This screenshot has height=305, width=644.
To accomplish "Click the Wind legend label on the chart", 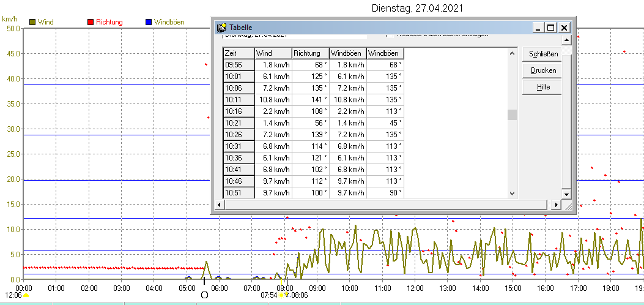I will (46, 22).
